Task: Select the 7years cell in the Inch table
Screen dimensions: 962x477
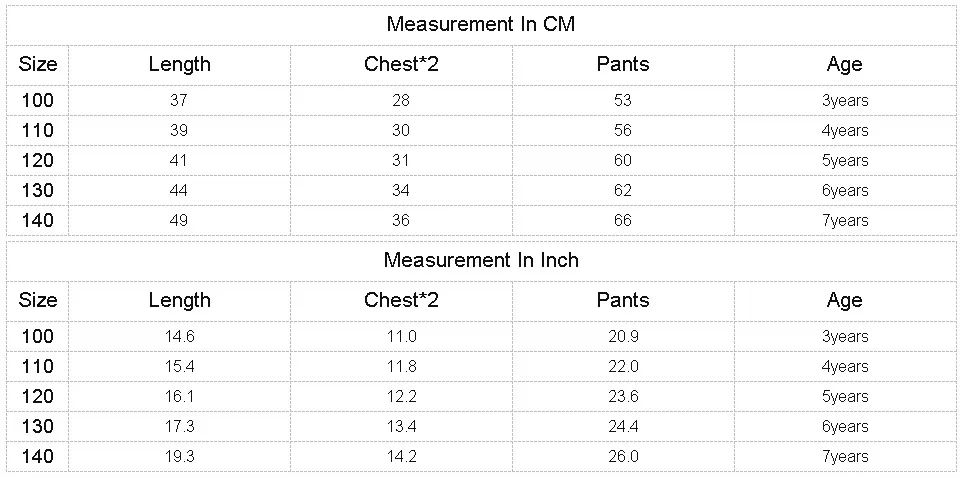Action: point(844,456)
